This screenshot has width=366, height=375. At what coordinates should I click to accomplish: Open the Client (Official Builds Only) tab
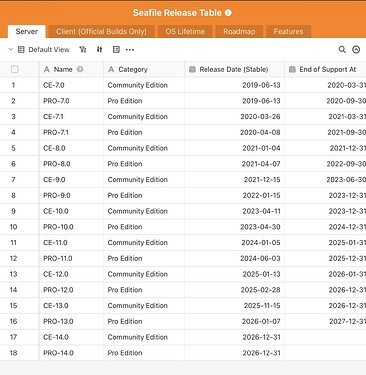click(x=101, y=31)
